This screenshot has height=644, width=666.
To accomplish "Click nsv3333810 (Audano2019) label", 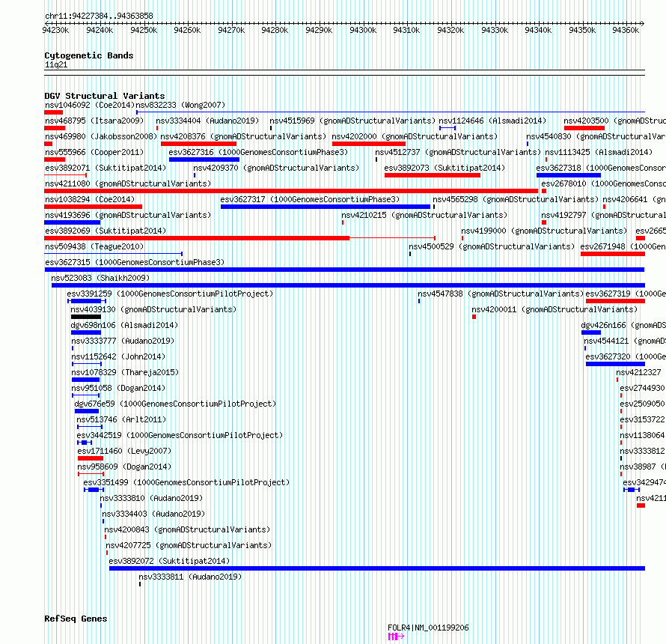I will (151, 498).
